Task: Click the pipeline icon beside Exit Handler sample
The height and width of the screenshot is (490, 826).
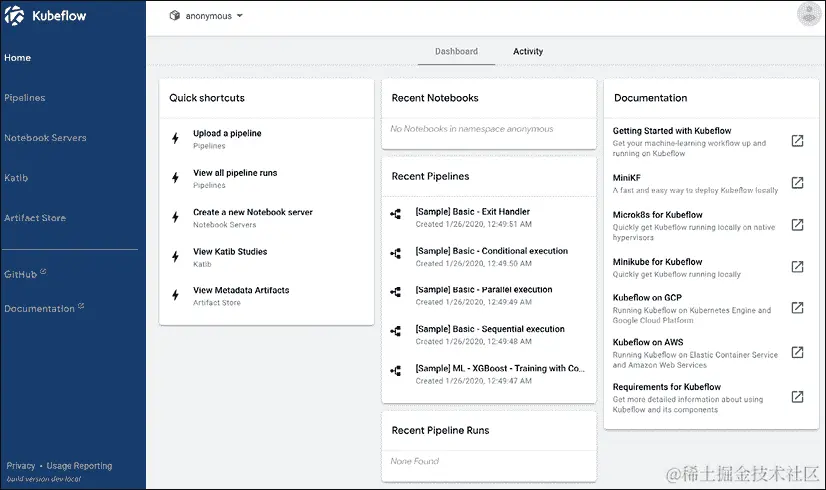Action: (x=396, y=214)
